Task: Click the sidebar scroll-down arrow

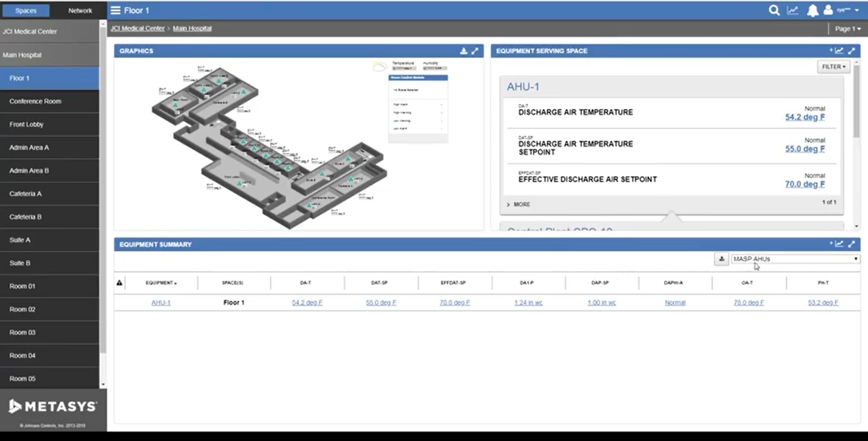Action: [x=103, y=385]
